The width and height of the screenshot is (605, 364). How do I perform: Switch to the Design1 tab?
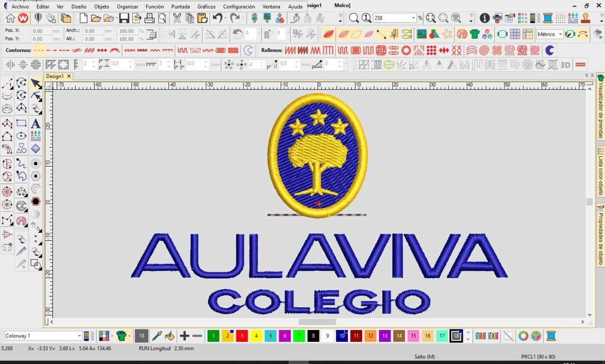point(55,76)
